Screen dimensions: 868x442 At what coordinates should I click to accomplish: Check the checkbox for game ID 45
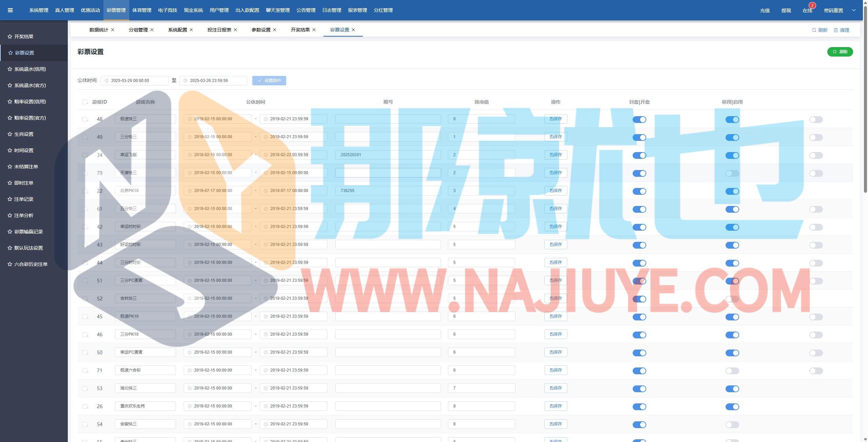click(85, 317)
